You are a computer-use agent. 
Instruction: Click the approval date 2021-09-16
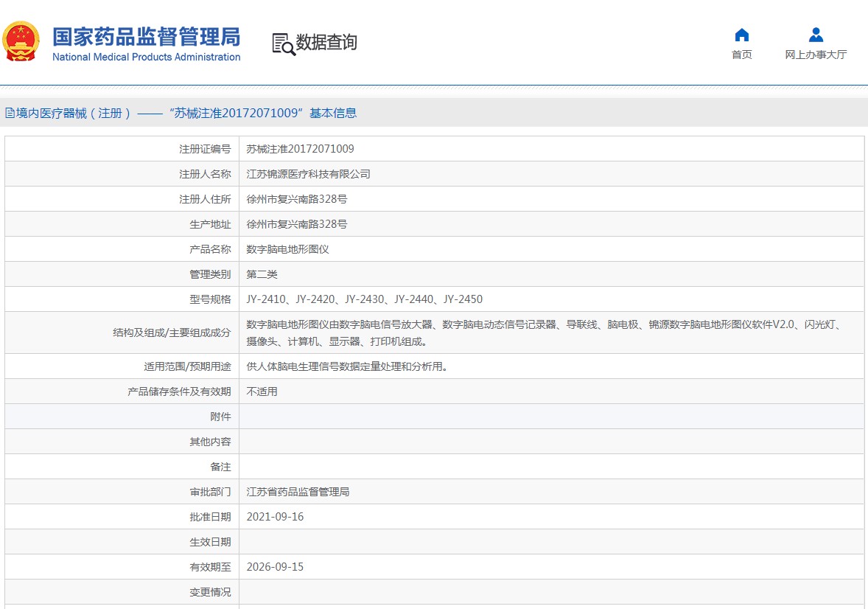click(275, 517)
